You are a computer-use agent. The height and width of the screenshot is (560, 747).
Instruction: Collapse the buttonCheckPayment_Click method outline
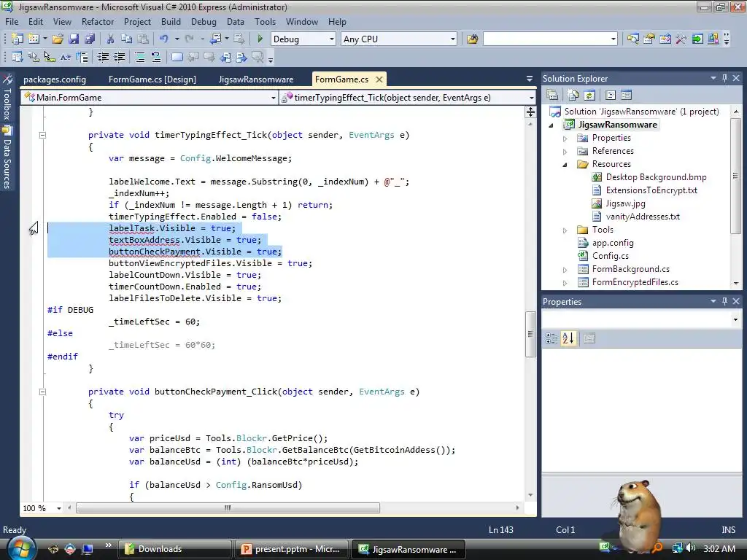coord(42,392)
